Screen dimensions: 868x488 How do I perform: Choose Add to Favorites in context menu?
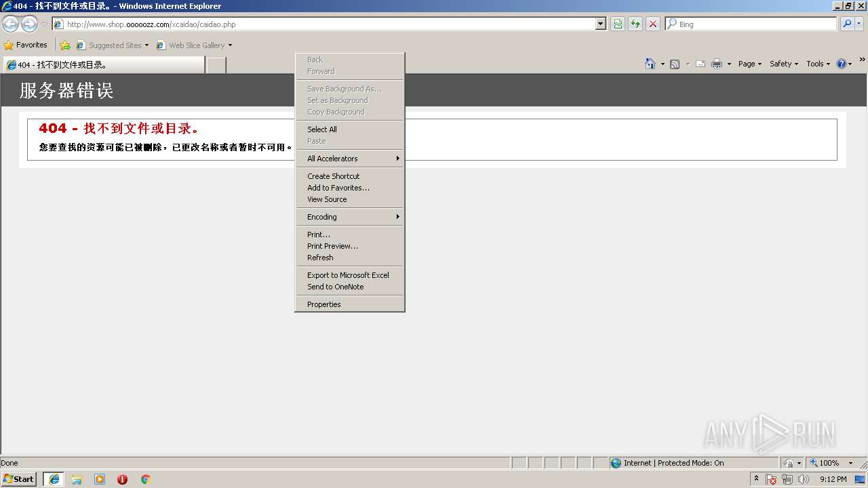pyautogui.click(x=350, y=188)
